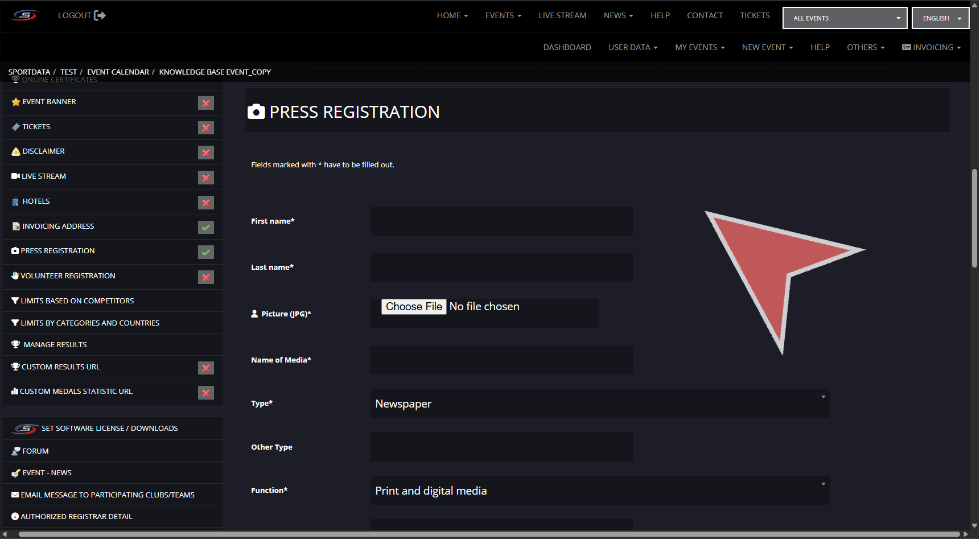Click the Manage Results trophy icon
Screen dimensions: 980x539
[x=15, y=345]
